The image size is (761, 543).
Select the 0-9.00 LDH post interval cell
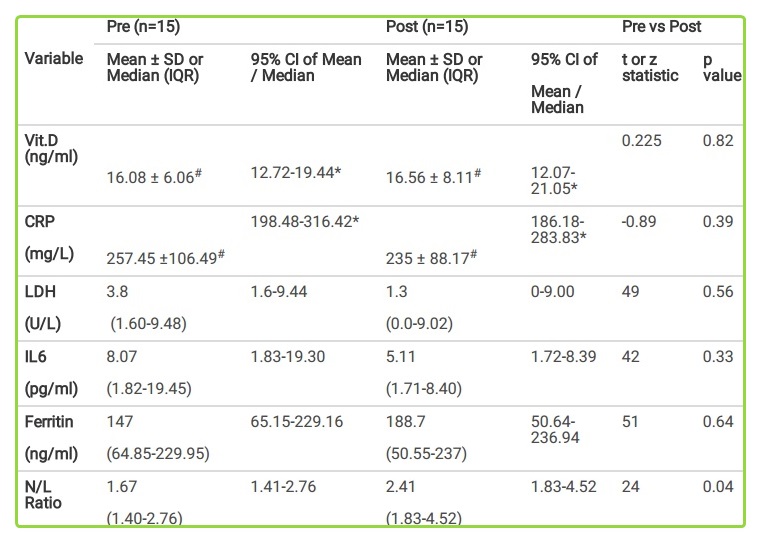click(554, 291)
